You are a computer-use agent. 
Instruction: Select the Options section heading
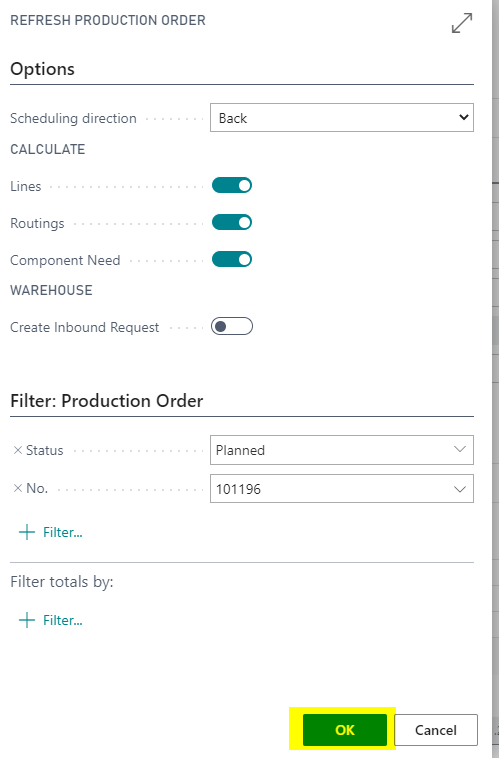(x=43, y=69)
